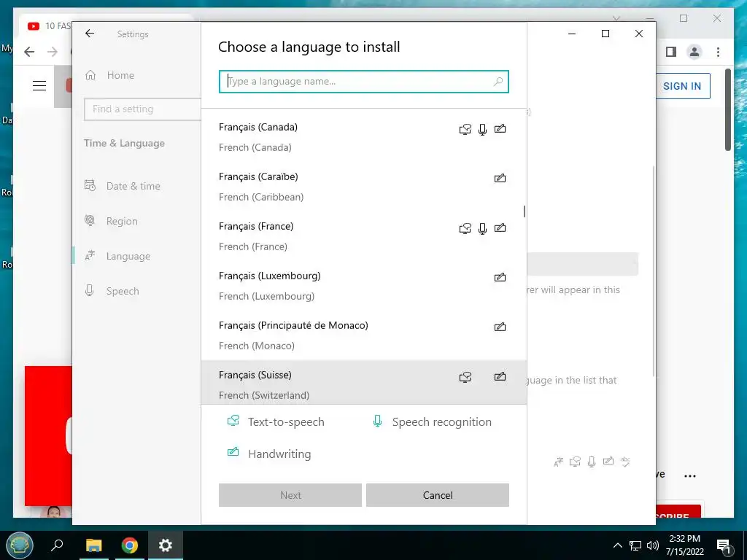Open the Start menu orb
The image size is (747, 560).
coord(20,545)
